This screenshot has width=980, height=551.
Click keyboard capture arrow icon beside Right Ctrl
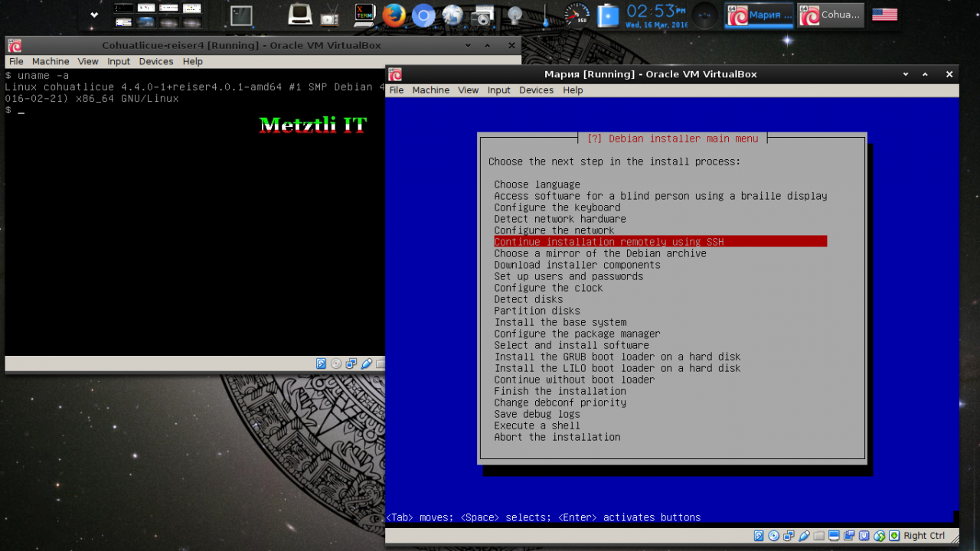[894, 536]
